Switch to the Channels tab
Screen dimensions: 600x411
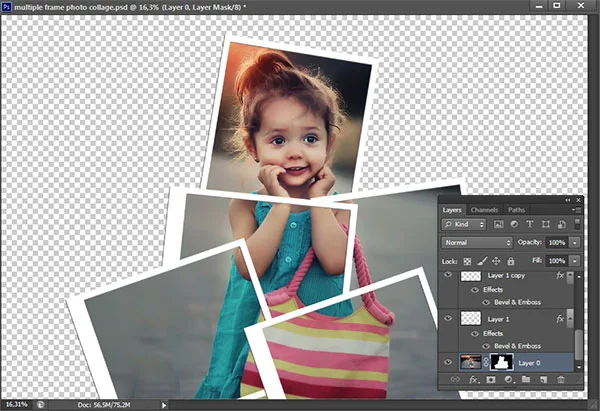(484, 210)
